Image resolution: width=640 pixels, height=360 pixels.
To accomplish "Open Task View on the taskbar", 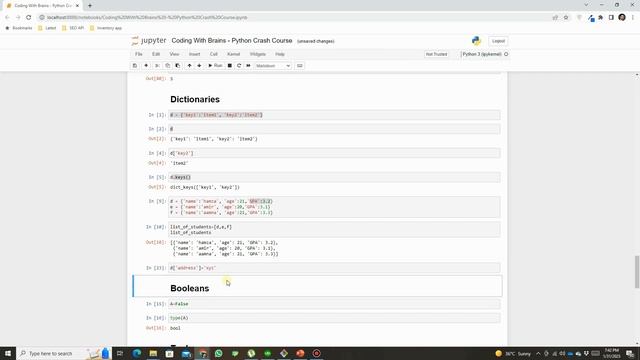I will tap(120, 353).
